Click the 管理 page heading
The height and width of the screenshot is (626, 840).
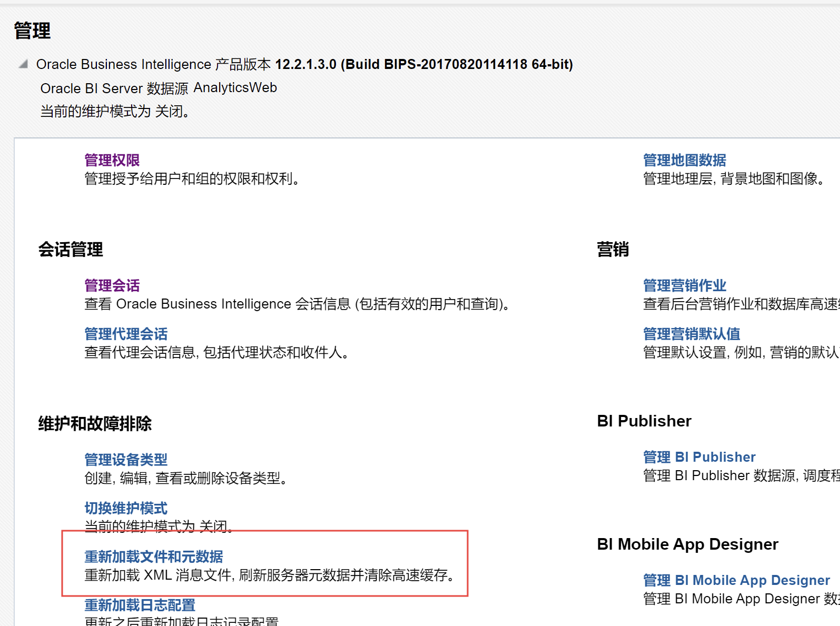[32, 31]
